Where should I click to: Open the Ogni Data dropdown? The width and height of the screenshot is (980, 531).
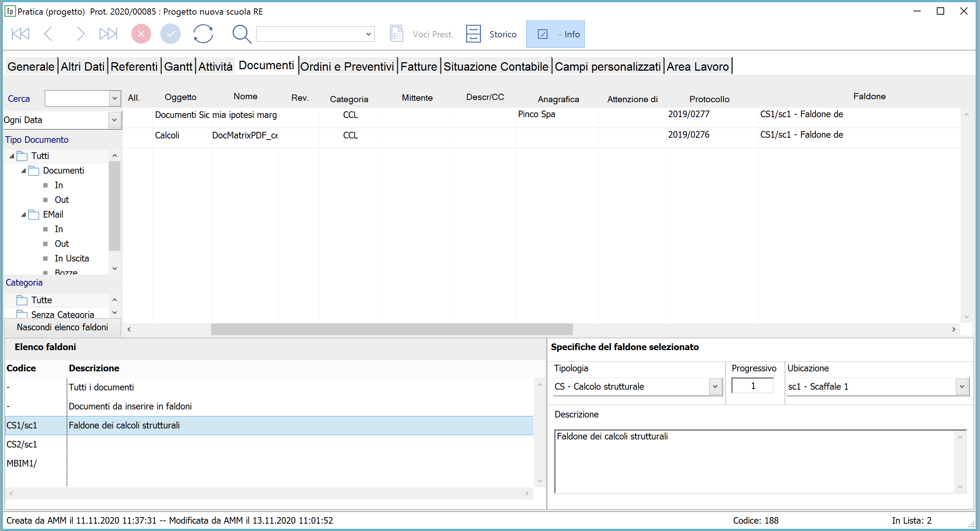[114, 120]
